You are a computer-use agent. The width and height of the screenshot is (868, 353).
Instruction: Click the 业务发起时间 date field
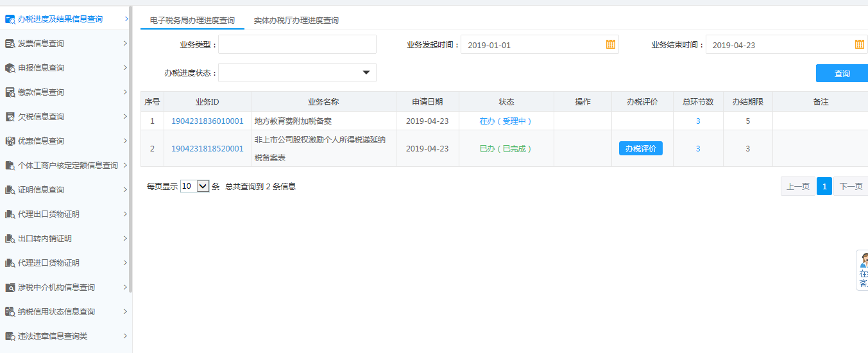tap(540, 44)
